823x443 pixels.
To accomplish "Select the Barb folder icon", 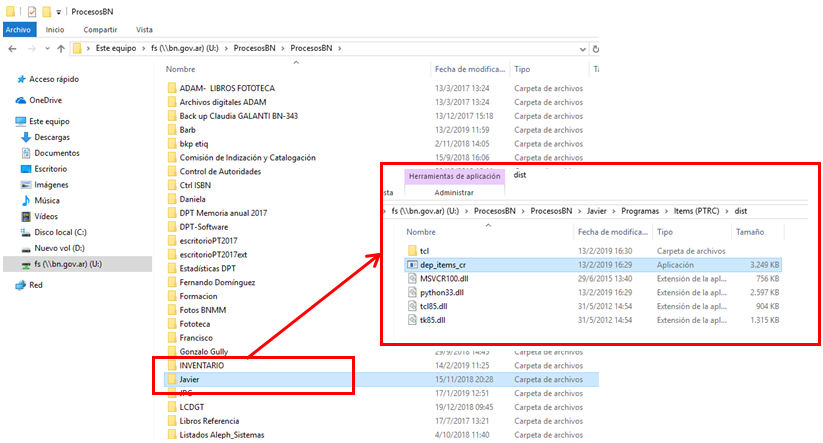I will [172, 130].
